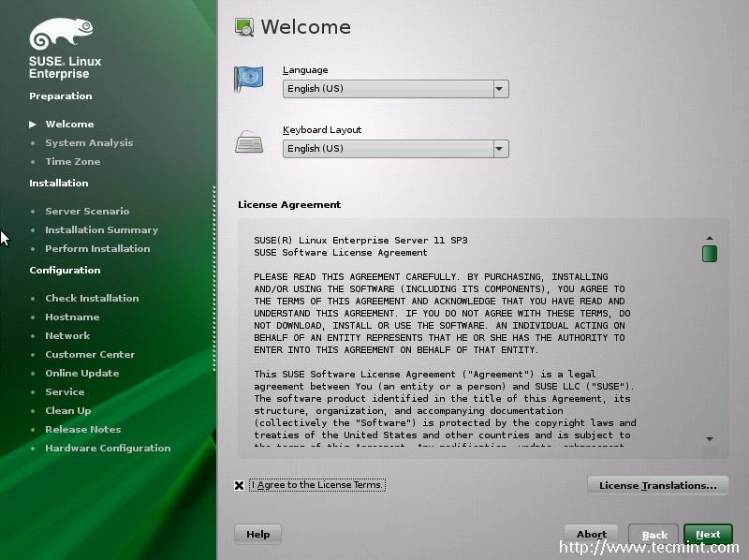Select Perform Installation step in sidebar
The width and height of the screenshot is (749, 560).
[x=97, y=248]
